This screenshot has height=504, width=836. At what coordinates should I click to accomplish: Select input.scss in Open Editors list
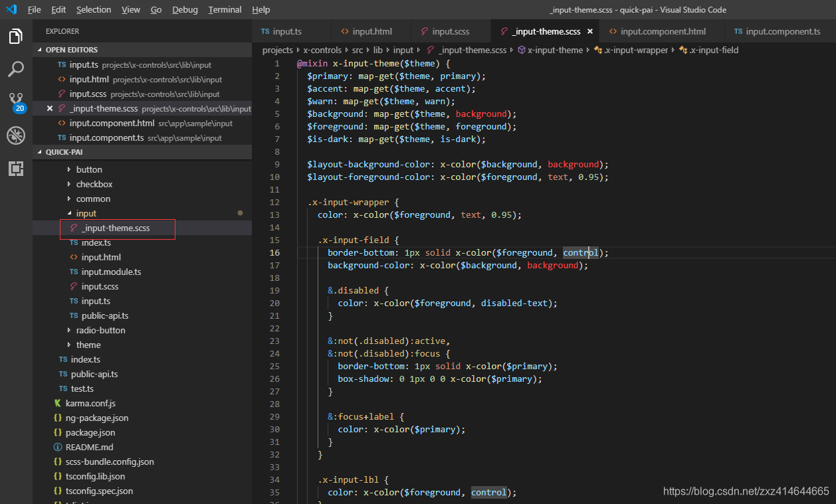142,94
